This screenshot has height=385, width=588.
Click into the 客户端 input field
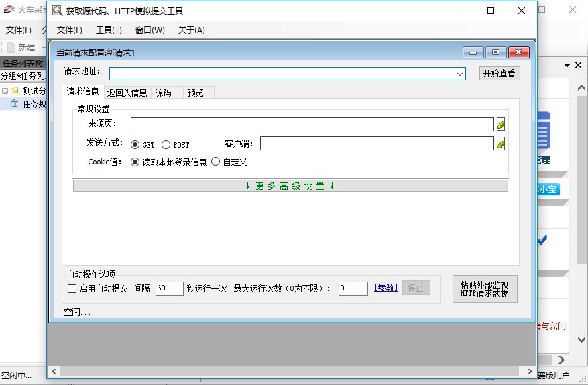377,144
